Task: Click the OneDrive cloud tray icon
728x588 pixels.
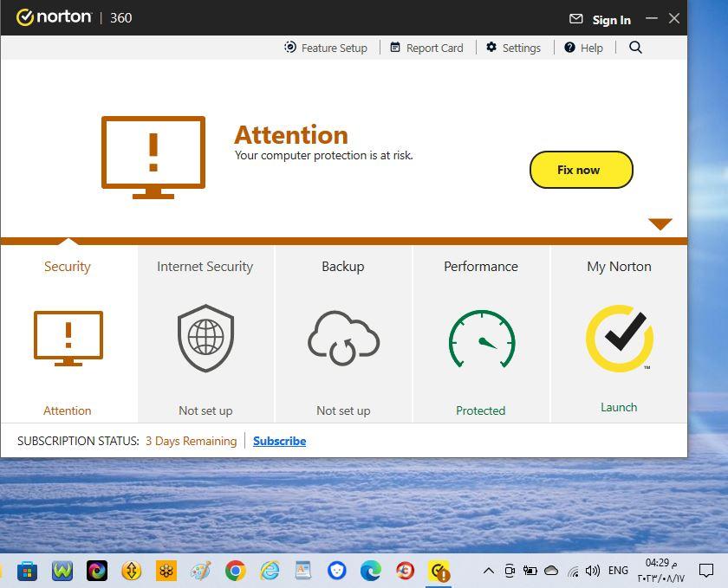Action: [551, 571]
